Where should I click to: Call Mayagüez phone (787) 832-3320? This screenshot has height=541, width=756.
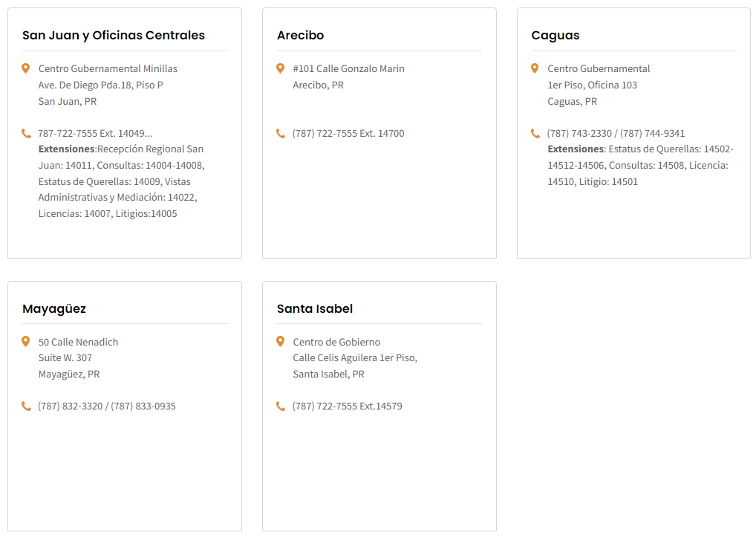pos(71,406)
